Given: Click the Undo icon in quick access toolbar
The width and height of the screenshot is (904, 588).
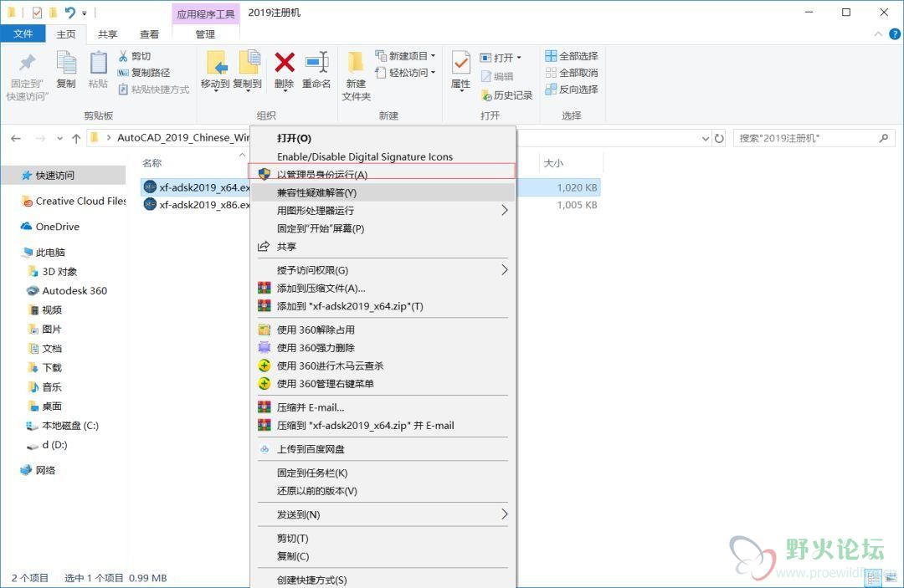Looking at the screenshot, I should click(69, 12).
